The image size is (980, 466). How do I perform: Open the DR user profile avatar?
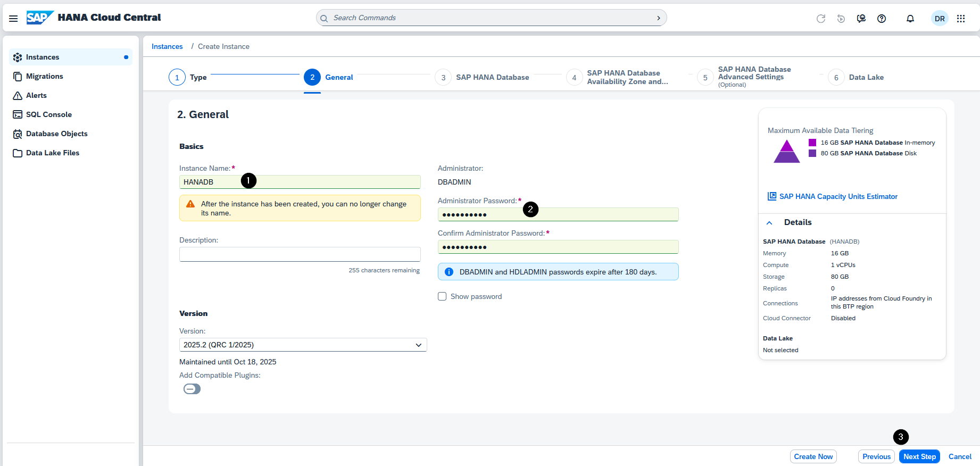tap(940, 19)
